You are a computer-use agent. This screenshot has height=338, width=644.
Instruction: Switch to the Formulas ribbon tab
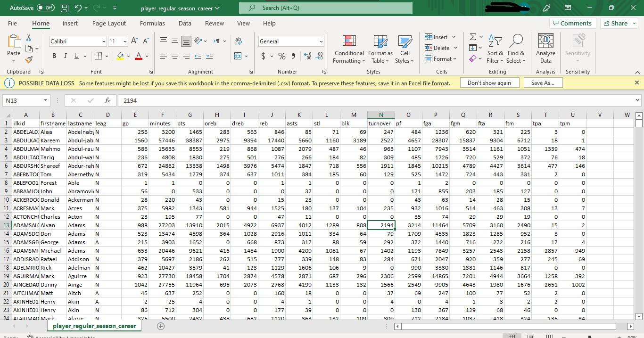[152, 23]
